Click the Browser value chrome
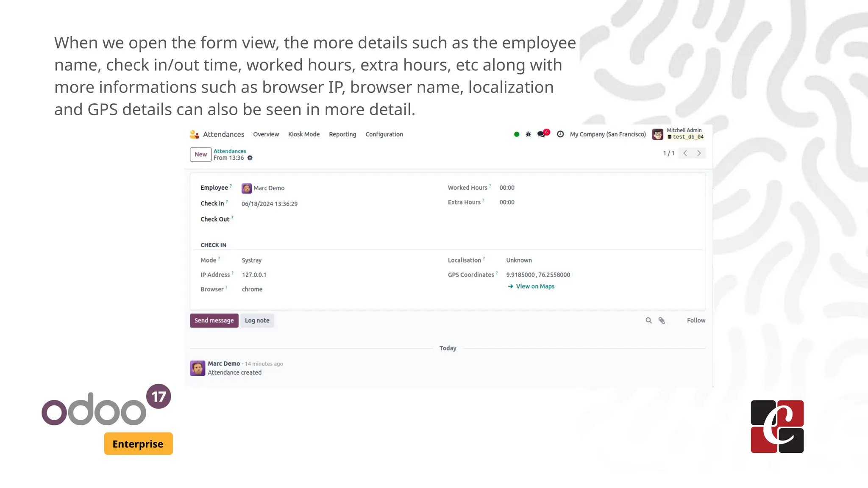Viewport: 868px width, 488px height. [x=252, y=289]
